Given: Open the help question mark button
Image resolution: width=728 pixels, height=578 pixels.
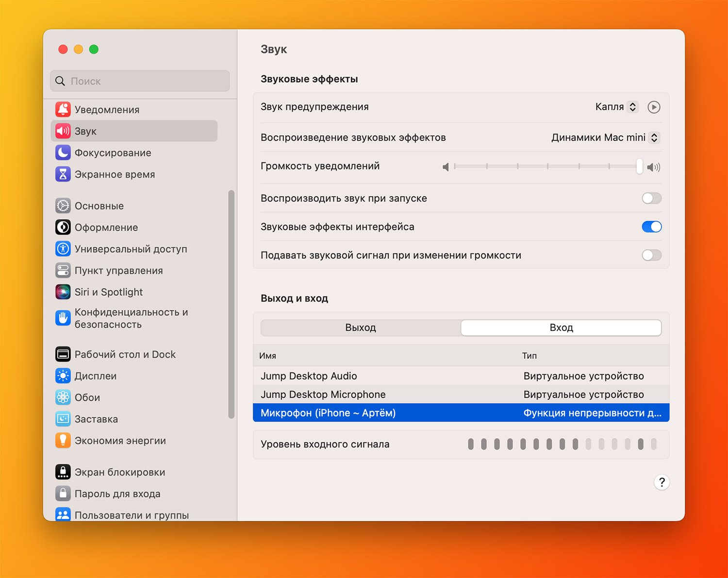Looking at the screenshot, I should coord(662,482).
